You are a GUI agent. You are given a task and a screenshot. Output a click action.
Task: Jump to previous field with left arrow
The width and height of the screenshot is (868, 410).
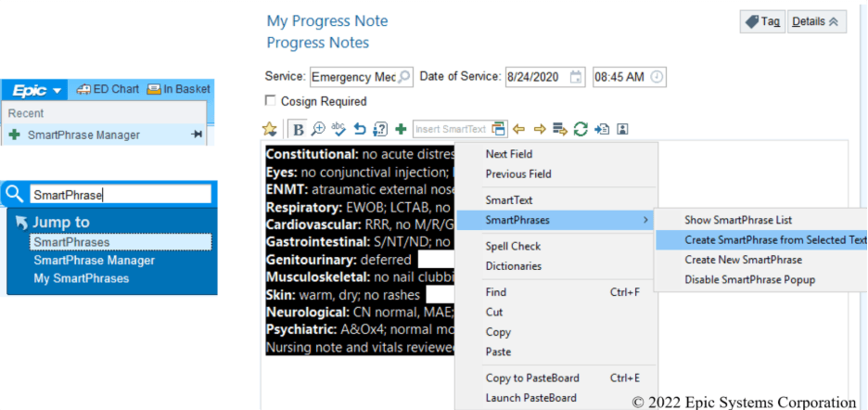[519, 129]
